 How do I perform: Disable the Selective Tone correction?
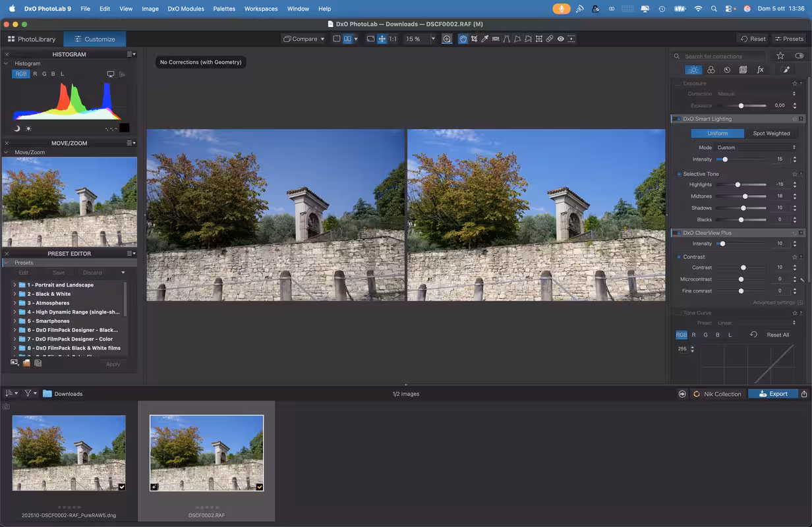(678, 174)
